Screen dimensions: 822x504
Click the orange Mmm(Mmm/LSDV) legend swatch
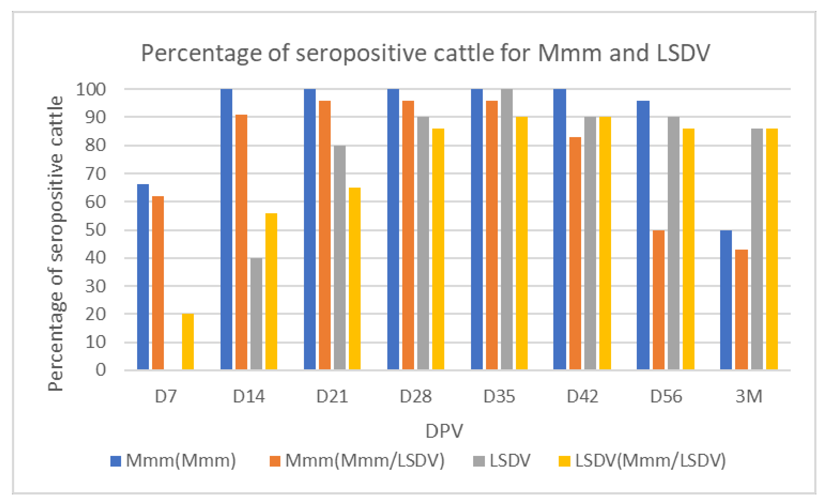pos(275,461)
